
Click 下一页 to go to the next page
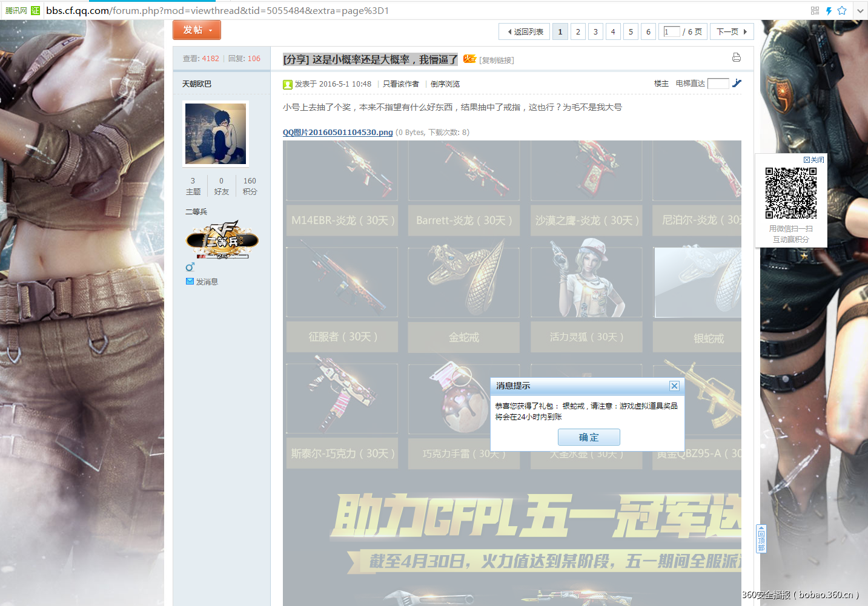tap(729, 31)
